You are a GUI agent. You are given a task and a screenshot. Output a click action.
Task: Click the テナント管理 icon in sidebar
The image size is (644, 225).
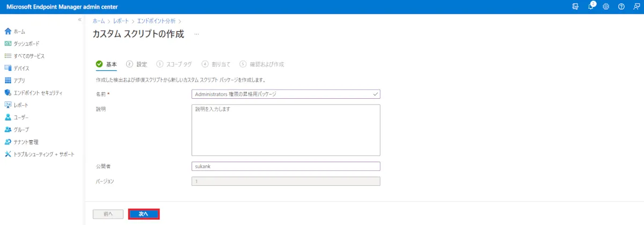(8, 142)
